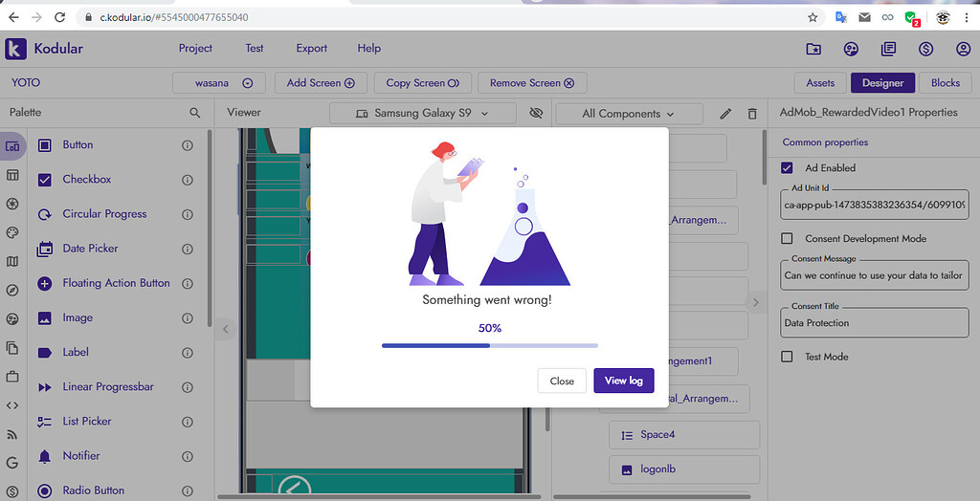980x501 pixels.
Task: Open the All Components dropdown
Action: coord(629,114)
